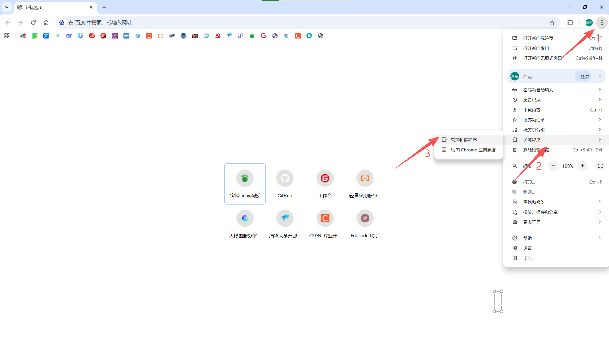This screenshot has width=609, height=364.
Task: Click the home button icon
Action: (46, 23)
